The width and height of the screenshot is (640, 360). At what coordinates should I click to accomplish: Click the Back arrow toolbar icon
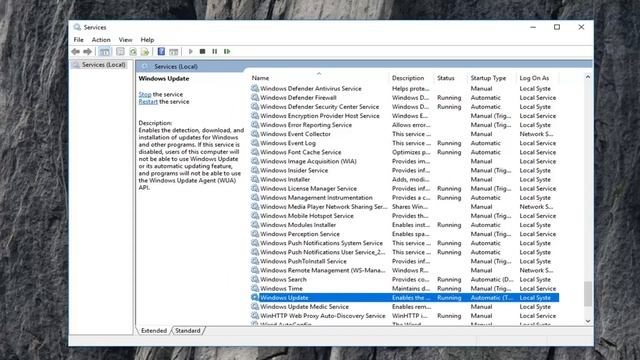point(76,51)
